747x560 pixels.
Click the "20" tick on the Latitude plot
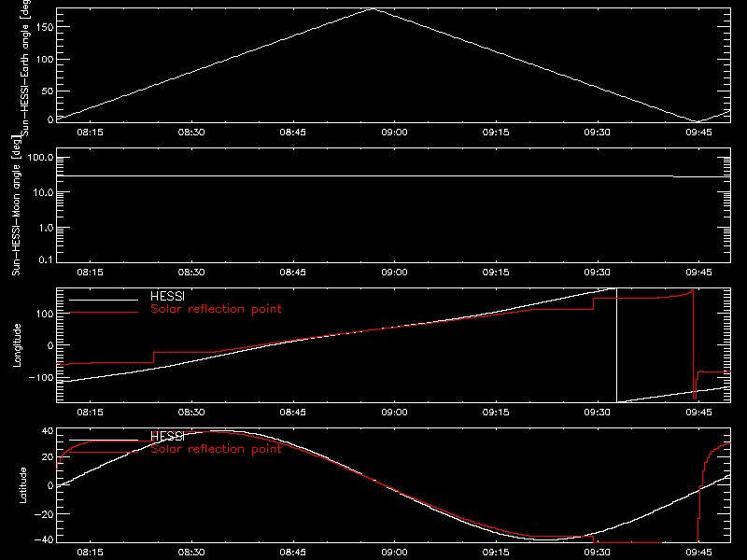click(48, 457)
